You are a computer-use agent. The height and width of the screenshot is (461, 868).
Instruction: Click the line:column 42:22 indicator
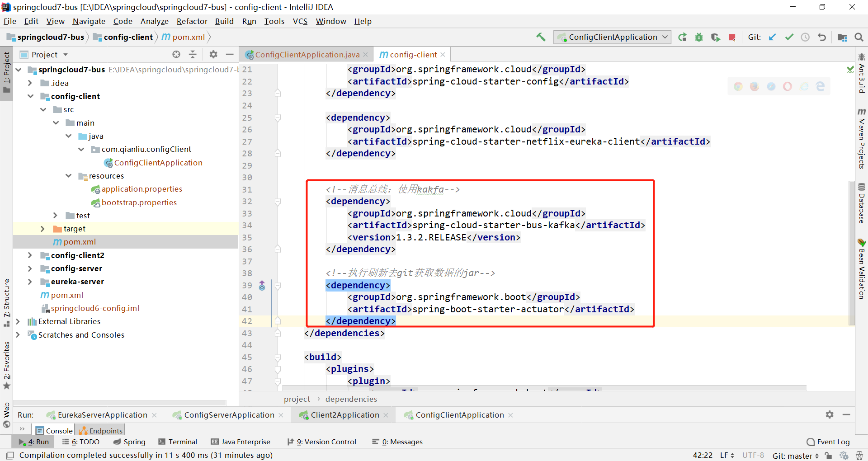point(703,455)
